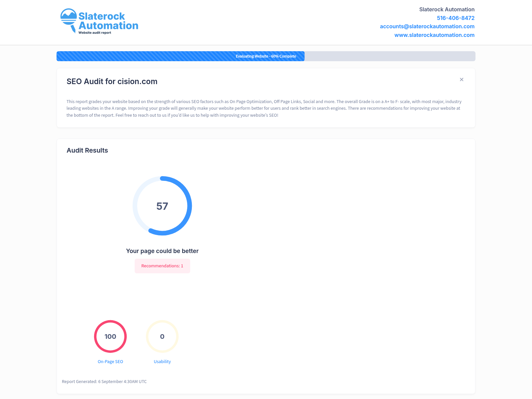Click the report description paragraph
The height and width of the screenshot is (399, 532).
pyautogui.click(x=264, y=108)
